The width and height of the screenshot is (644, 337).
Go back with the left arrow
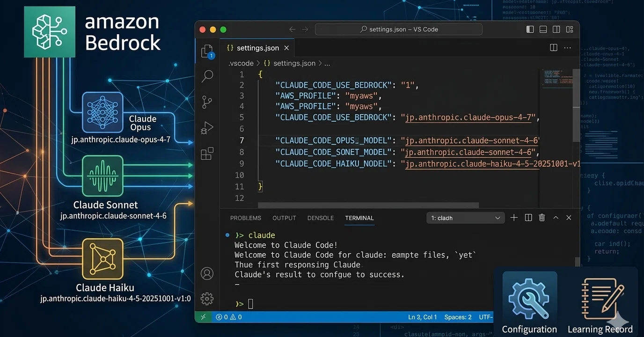293,29
